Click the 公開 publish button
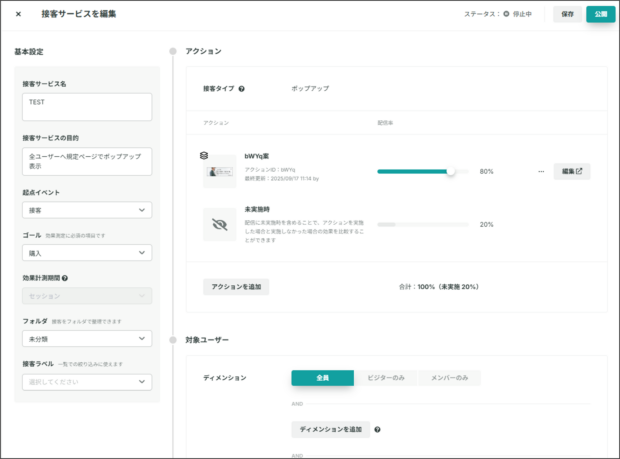The height and width of the screenshot is (459, 620). coord(600,14)
